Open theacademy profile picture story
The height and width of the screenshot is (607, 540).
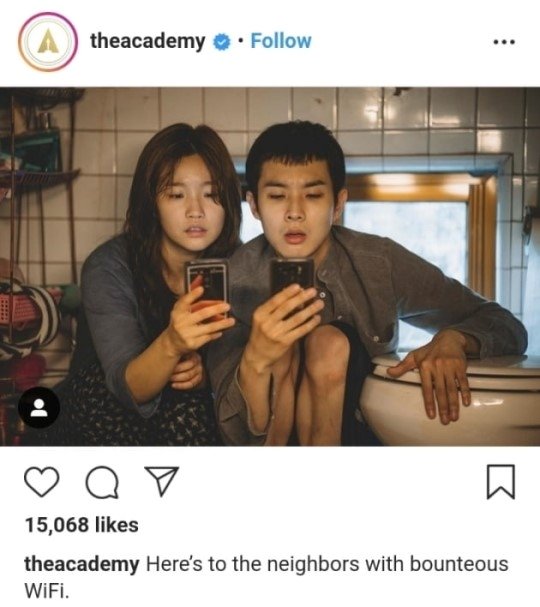(48, 42)
